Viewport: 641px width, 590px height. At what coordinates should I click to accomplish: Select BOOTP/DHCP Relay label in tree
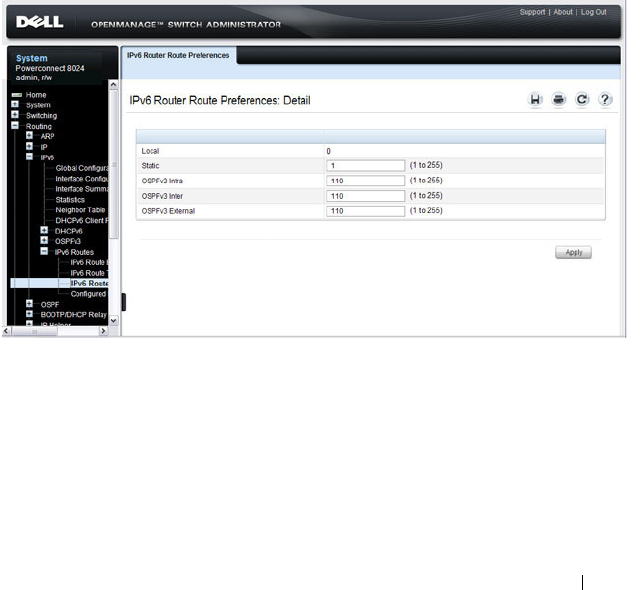coord(73,314)
